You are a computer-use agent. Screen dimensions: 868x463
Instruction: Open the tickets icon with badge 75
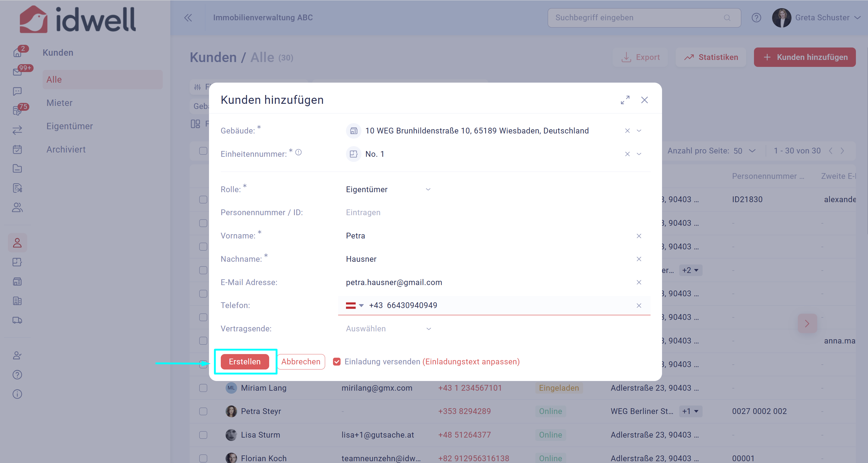(18, 111)
